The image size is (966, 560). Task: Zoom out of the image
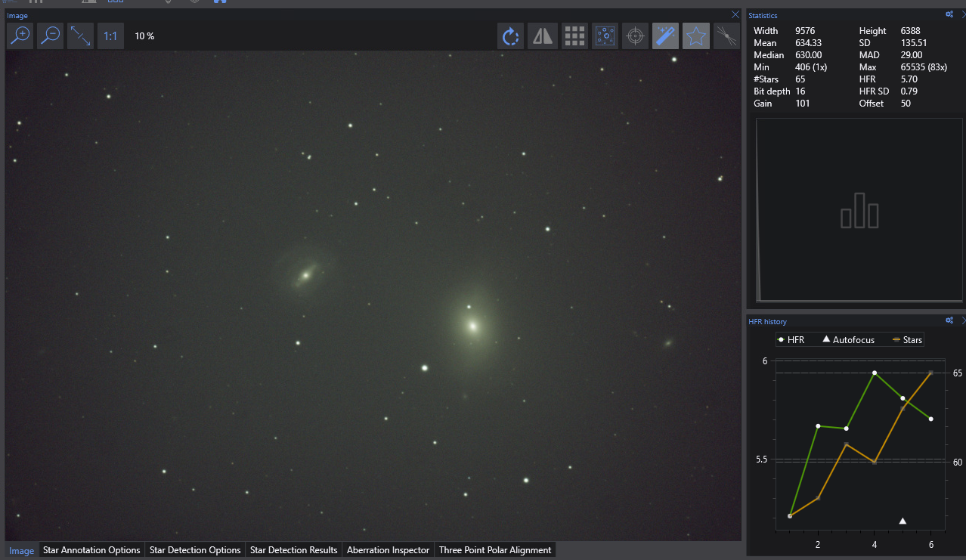(51, 36)
